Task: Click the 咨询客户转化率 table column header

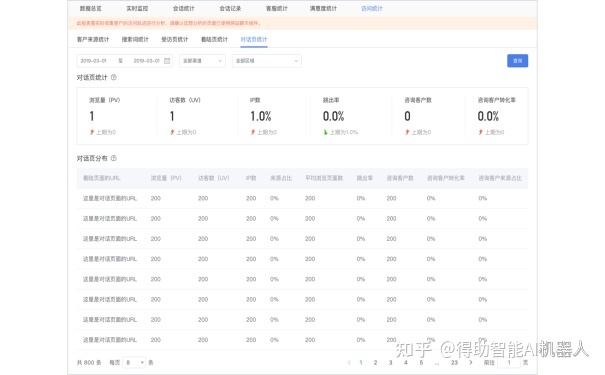Action: (x=446, y=178)
